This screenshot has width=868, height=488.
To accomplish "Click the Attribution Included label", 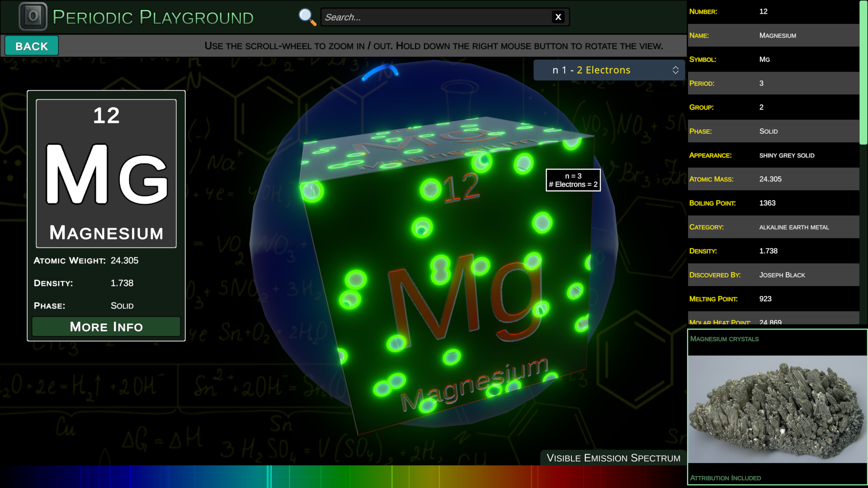I will click(726, 478).
